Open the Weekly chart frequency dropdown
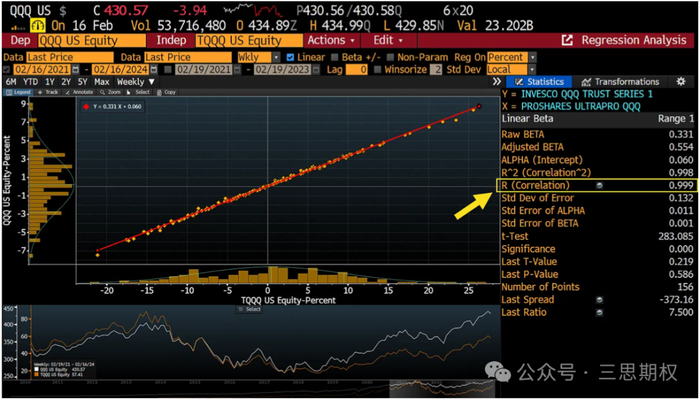 tap(136, 82)
